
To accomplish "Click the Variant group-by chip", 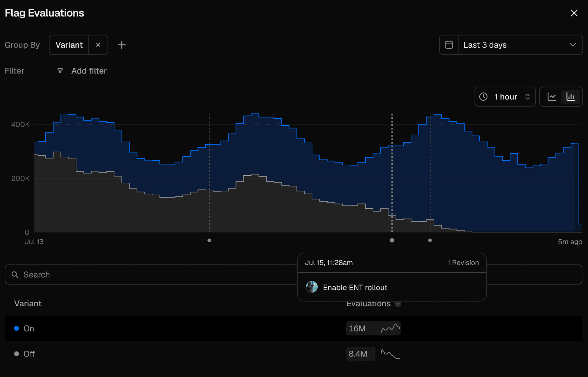I will pyautogui.click(x=69, y=45).
